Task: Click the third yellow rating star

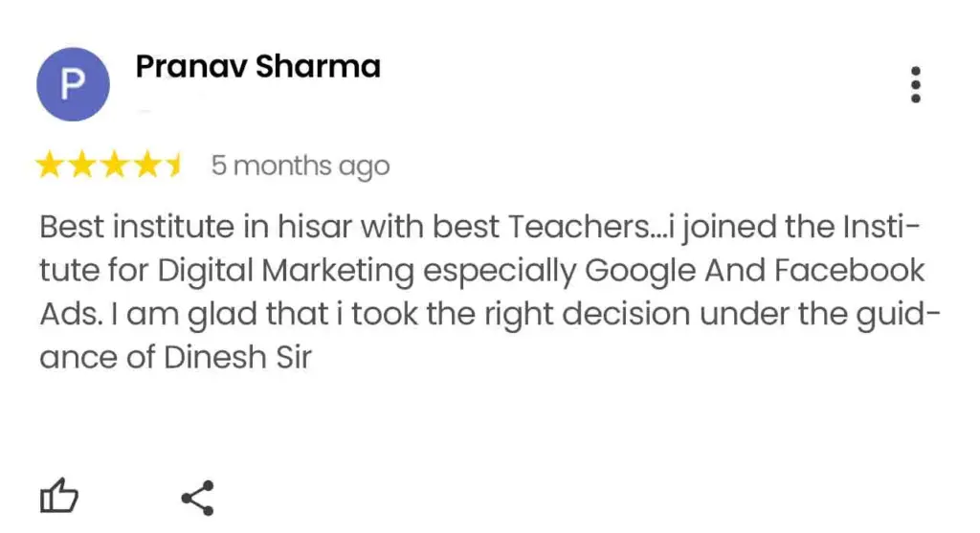Action: (x=115, y=167)
